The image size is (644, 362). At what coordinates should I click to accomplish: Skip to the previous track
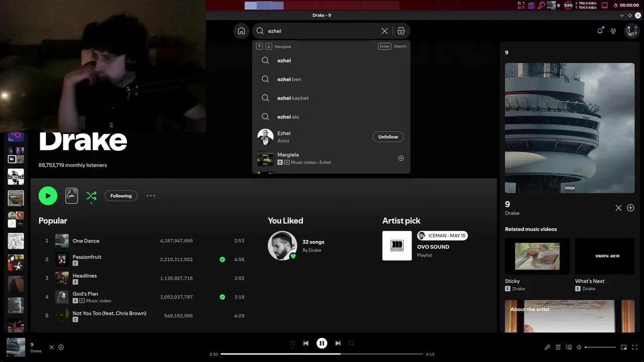[x=305, y=343]
